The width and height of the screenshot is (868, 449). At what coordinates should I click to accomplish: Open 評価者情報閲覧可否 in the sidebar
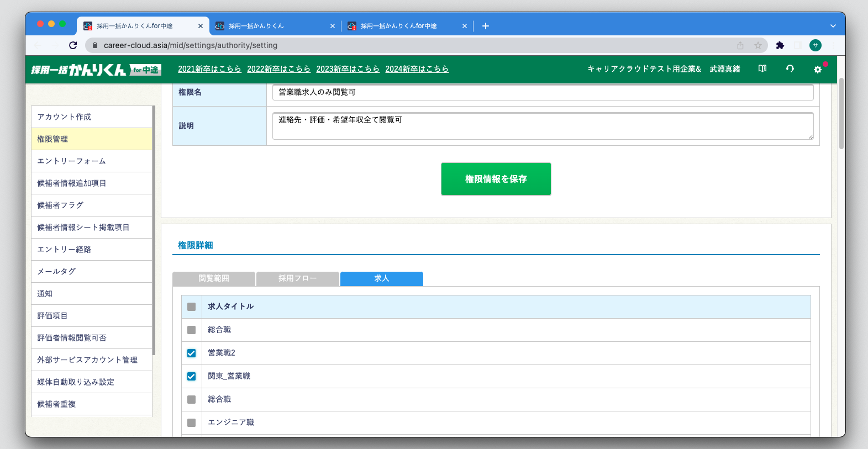pyautogui.click(x=92, y=338)
